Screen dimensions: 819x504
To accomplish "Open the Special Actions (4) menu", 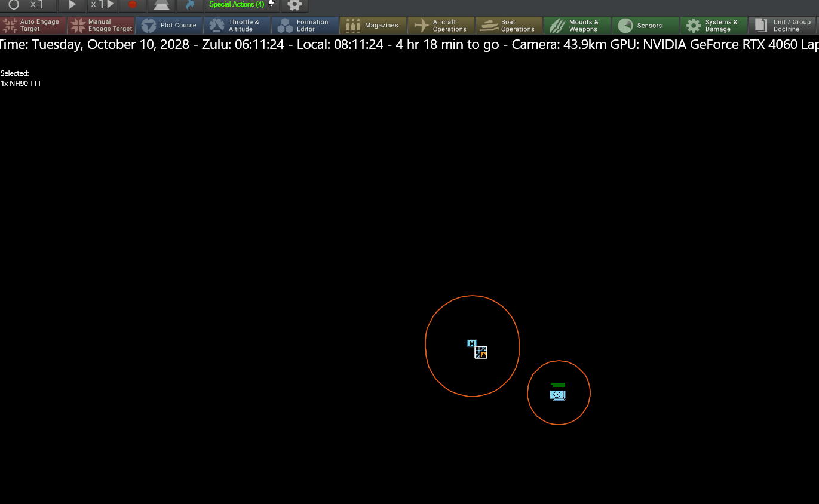I will (x=241, y=5).
